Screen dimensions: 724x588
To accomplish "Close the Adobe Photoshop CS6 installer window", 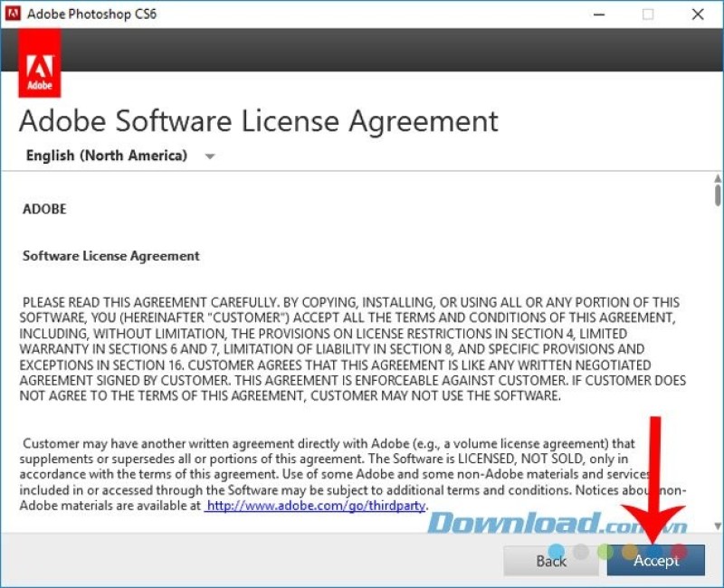I will tap(698, 14).
